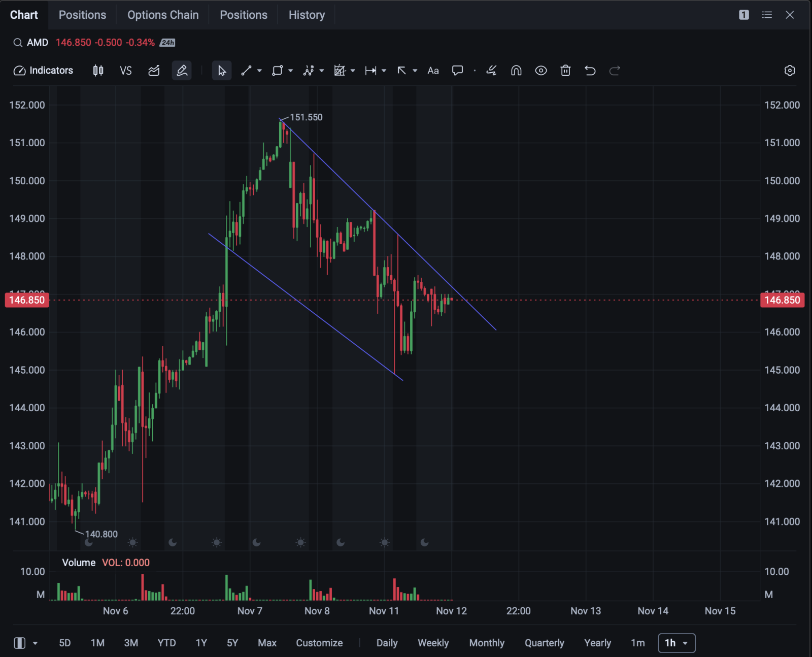Select the arrow marker tool
The width and height of the screenshot is (812, 657).
point(401,71)
